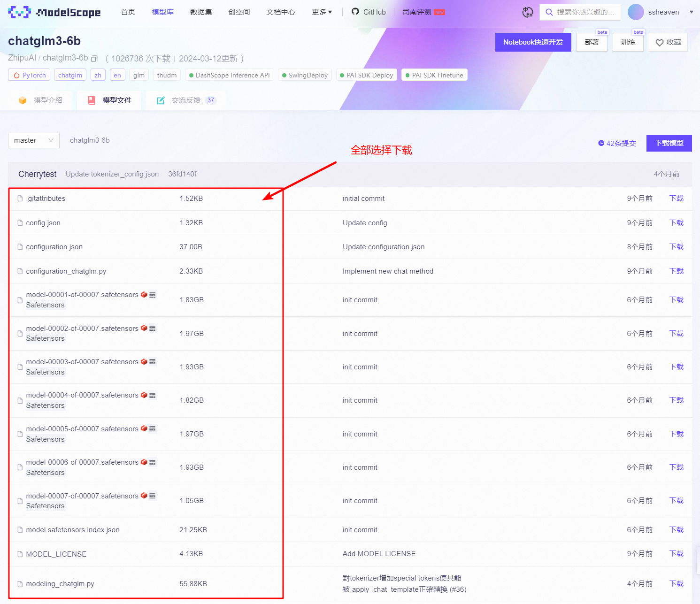This screenshot has height=604, width=700.
Task: Click the 下载模型 button
Action: point(669,143)
